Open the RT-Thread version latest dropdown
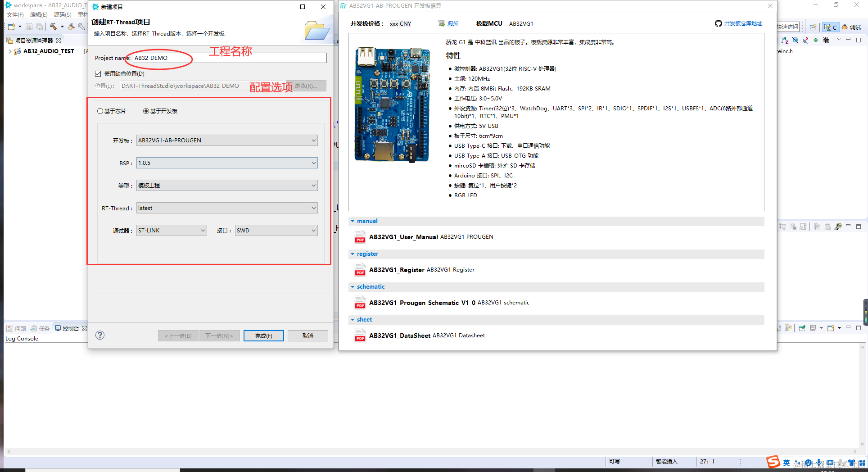This screenshot has width=868, height=472. [227, 208]
